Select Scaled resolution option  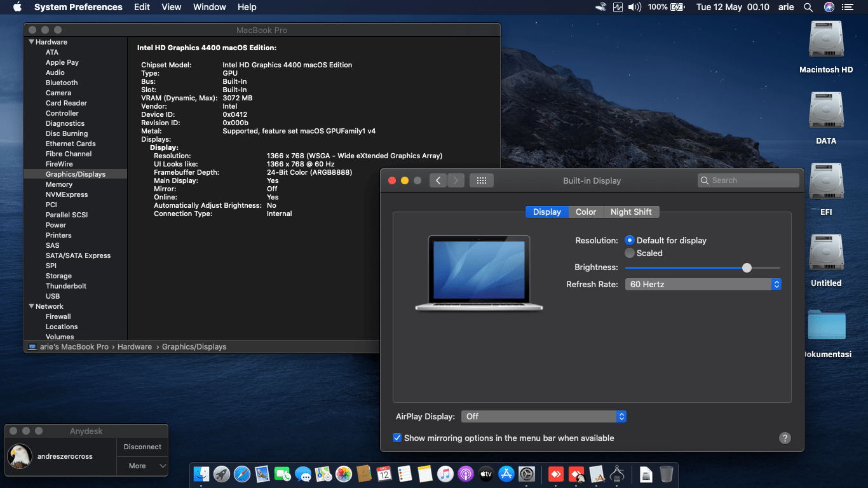point(630,253)
